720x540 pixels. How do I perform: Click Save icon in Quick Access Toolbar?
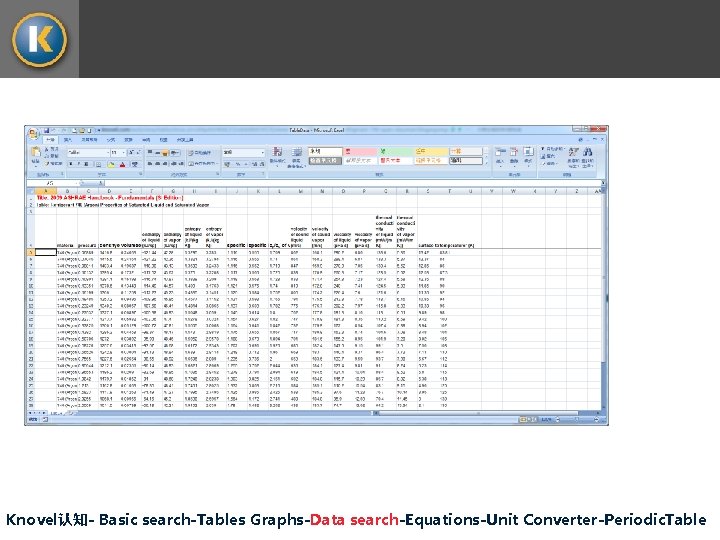coord(46,131)
